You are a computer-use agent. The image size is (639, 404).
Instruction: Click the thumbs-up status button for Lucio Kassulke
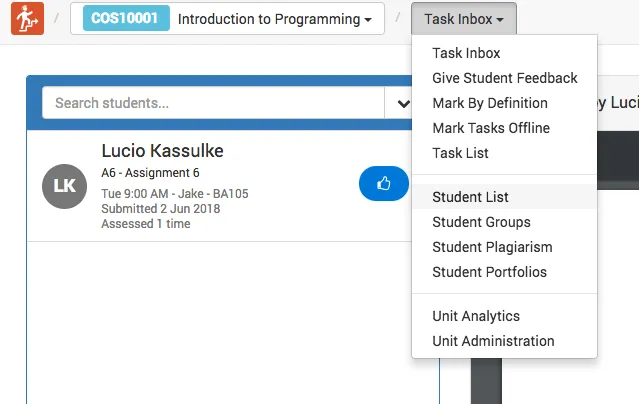point(383,183)
